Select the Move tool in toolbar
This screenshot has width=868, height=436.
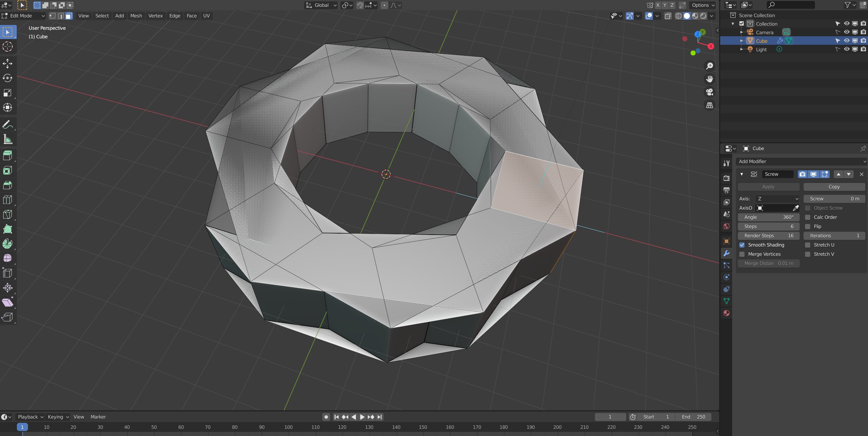pyautogui.click(x=8, y=64)
